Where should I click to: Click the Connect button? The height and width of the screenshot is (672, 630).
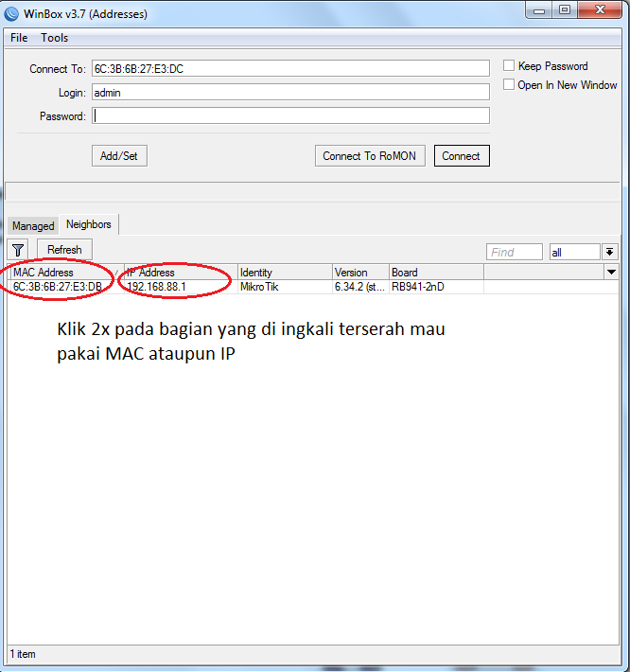[x=462, y=156]
